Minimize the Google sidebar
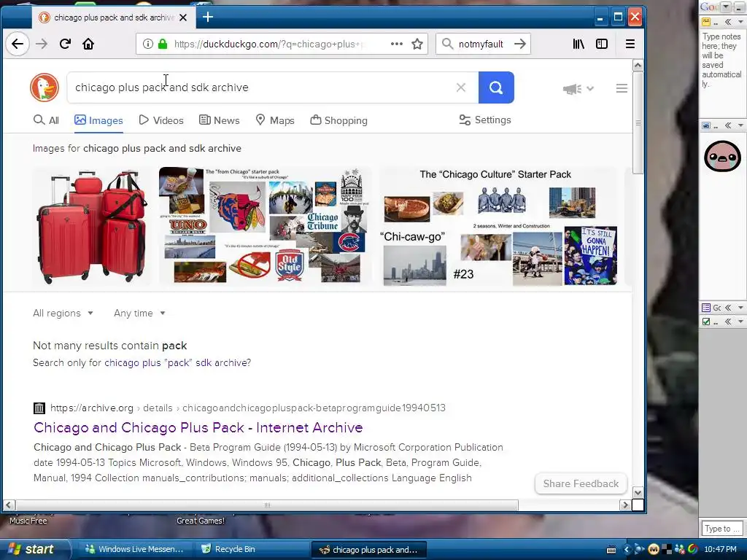Image resolution: width=747 pixels, height=560 pixels. click(x=740, y=7)
